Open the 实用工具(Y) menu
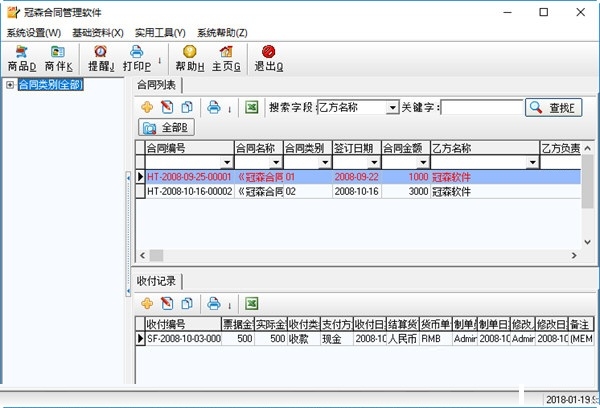The width and height of the screenshot is (600, 408). click(x=160, y=33)
